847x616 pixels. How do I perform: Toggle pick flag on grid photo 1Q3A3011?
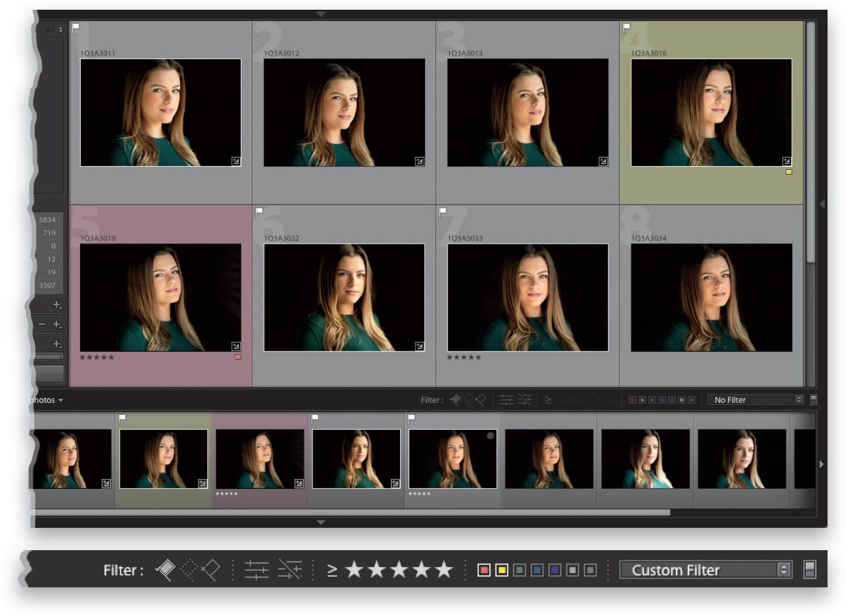tap(76, 27)
